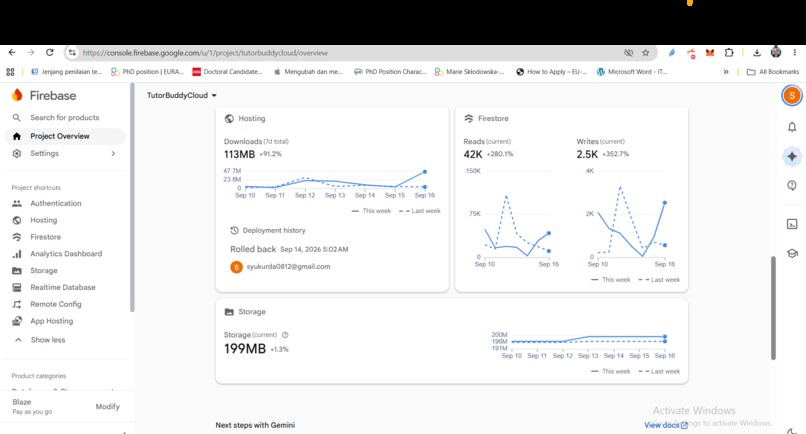Open Gemini sparkle assistant icon
Screen dimensions: 806x434
coord(792,156)
